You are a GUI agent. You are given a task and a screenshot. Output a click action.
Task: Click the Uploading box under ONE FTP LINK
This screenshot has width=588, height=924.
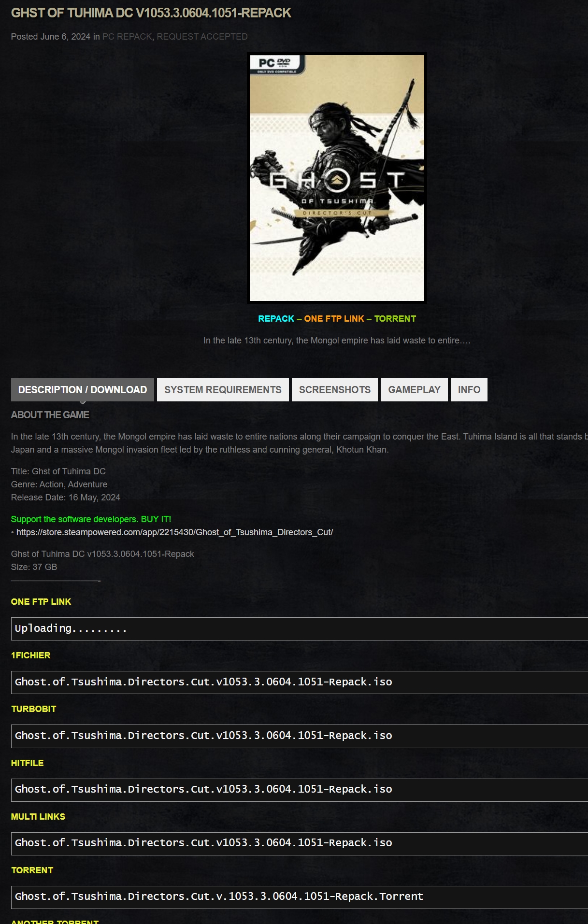coord(300,629)
